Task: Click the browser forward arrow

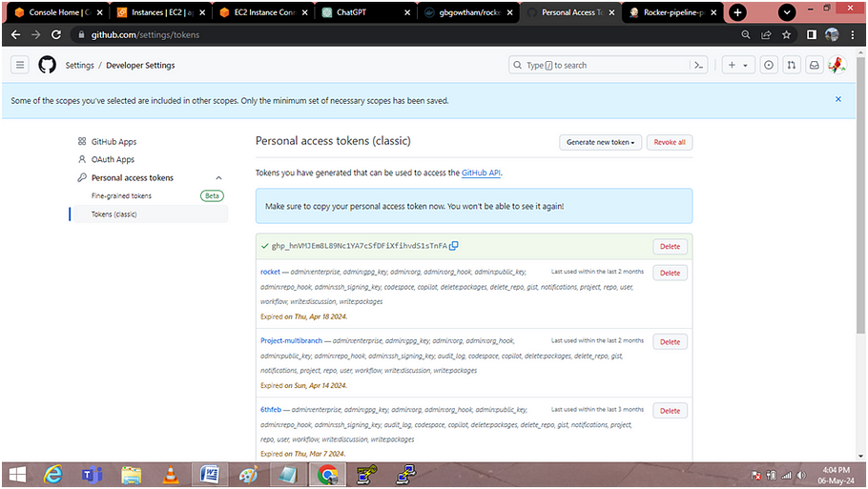Action: pos(36,35)
